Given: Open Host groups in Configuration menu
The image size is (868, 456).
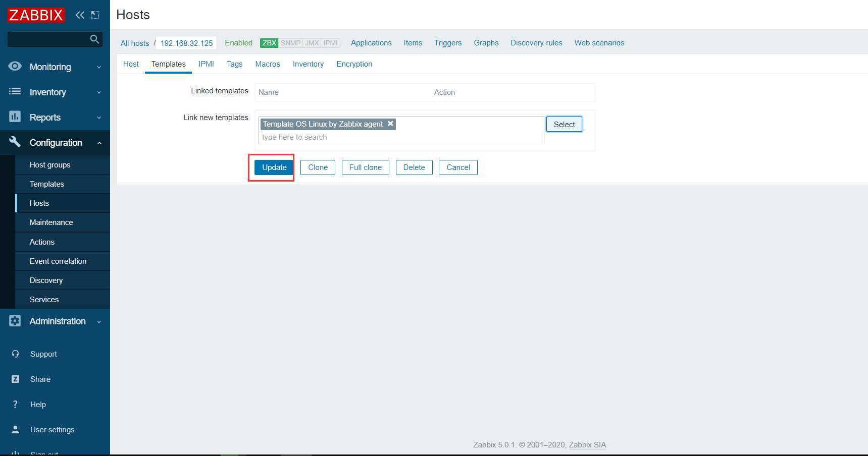Looking at the screenshot, I should pyautogui.click(x=63, y=165).
